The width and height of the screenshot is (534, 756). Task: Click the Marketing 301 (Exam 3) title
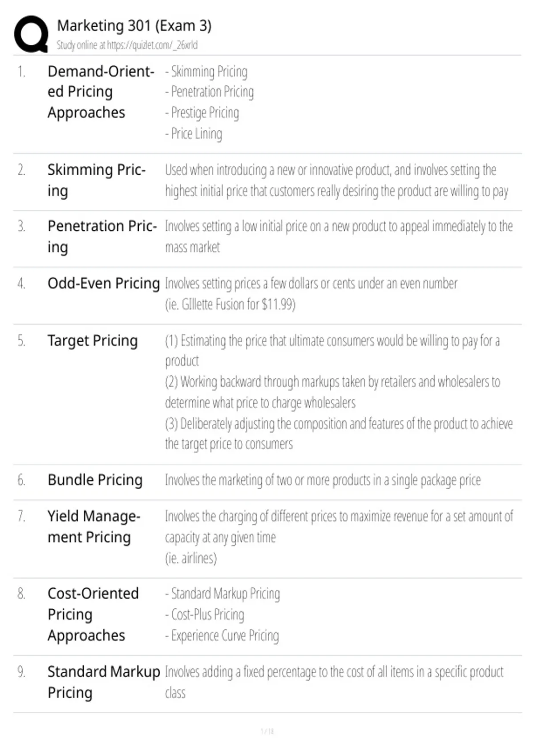(134, 26)
